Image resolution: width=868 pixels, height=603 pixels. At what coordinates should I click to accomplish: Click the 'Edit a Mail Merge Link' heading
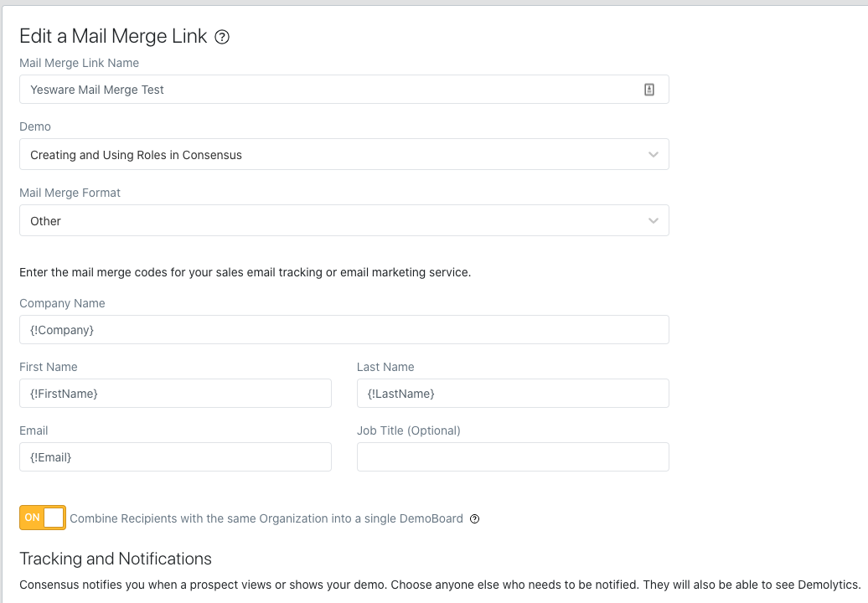pyautogui.click(x=113, y=36)
